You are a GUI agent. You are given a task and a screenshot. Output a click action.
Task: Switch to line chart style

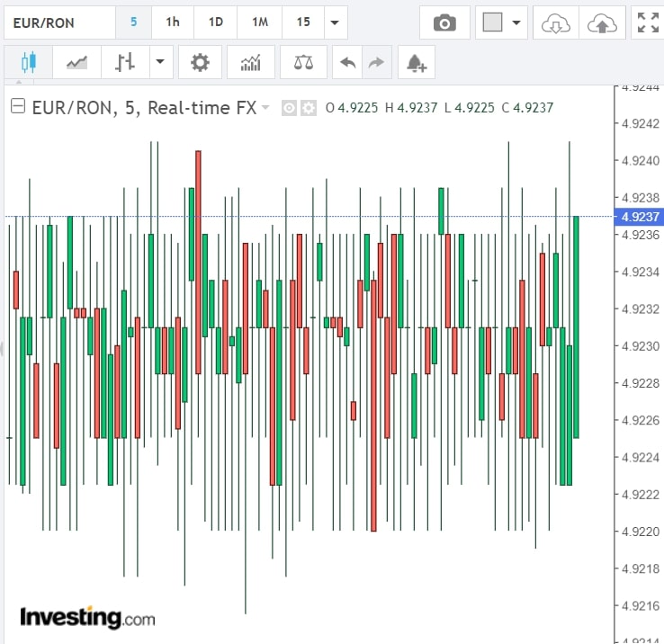(x=76, y=63)
